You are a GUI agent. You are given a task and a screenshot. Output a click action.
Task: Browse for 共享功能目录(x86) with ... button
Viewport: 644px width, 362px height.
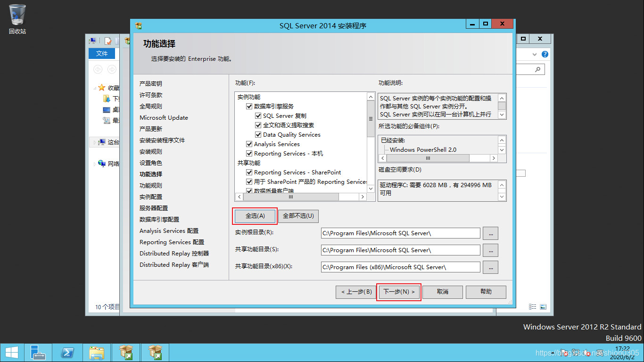coord(491,267)
